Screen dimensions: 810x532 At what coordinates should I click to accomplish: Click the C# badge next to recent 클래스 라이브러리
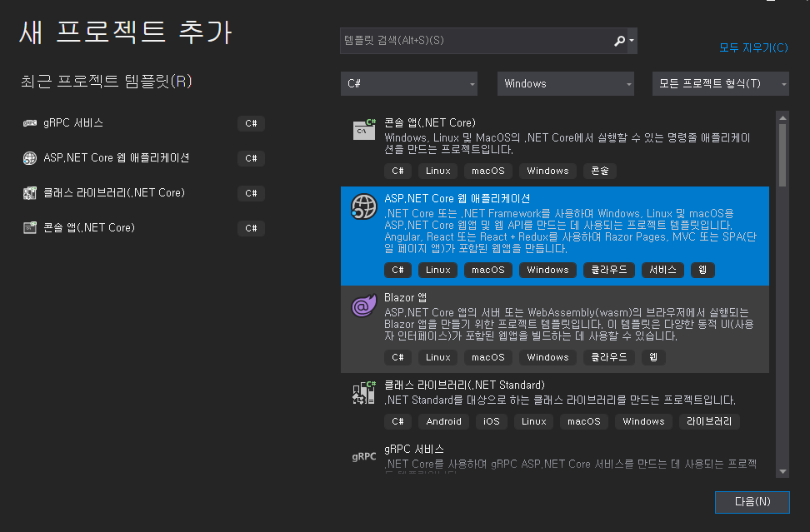tap(251, 193)
